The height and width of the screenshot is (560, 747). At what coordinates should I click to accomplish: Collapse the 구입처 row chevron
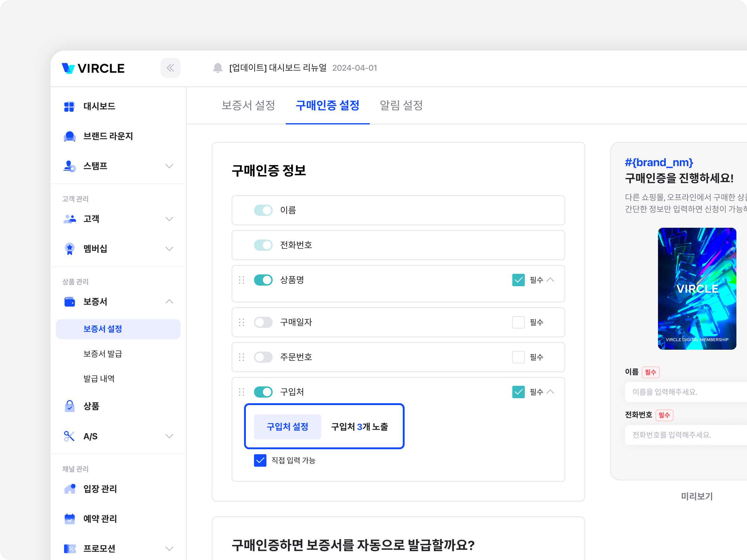tap(551, 392)
